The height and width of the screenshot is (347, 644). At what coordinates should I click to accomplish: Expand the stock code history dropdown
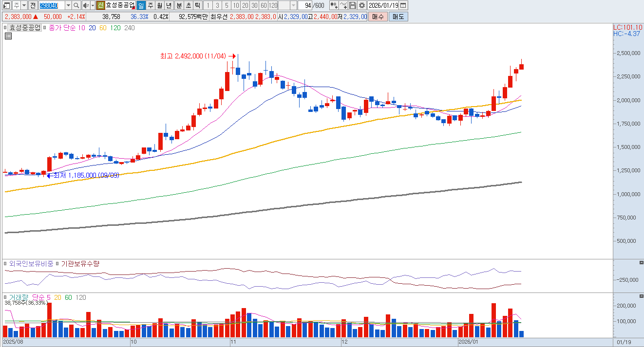68,5
